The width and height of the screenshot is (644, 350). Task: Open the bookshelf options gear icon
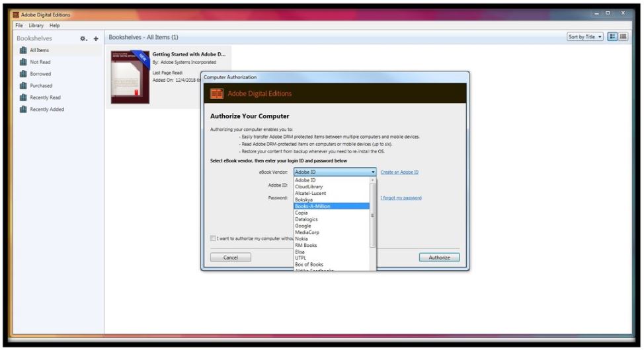(x=83, y=38)
